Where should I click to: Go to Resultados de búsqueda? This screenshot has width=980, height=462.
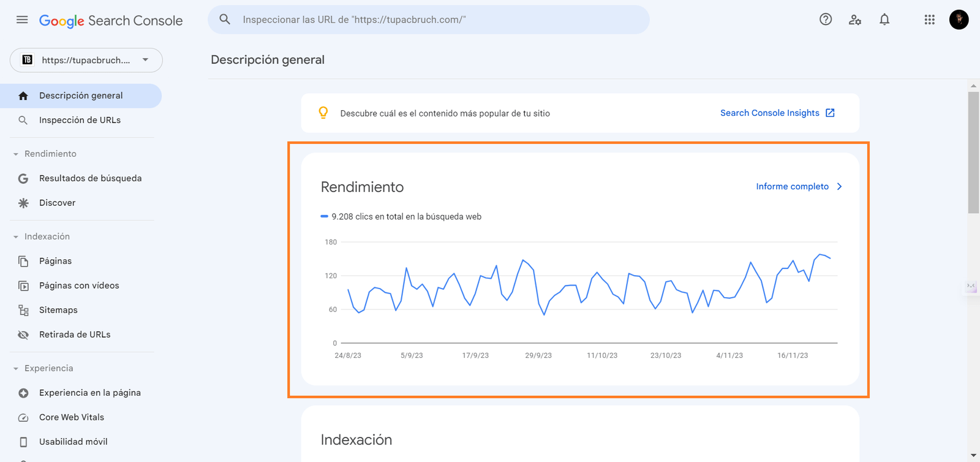click(x=90, y=178)
